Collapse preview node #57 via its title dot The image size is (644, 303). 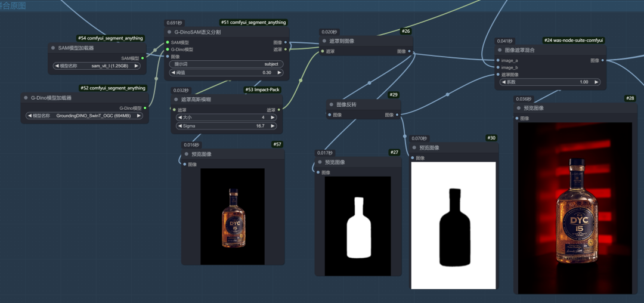187,154
